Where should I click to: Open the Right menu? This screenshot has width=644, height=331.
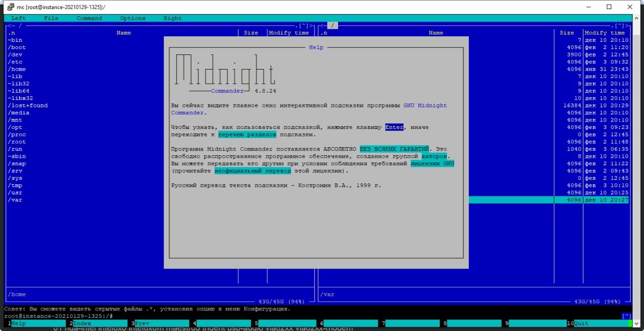pos(173,18)
